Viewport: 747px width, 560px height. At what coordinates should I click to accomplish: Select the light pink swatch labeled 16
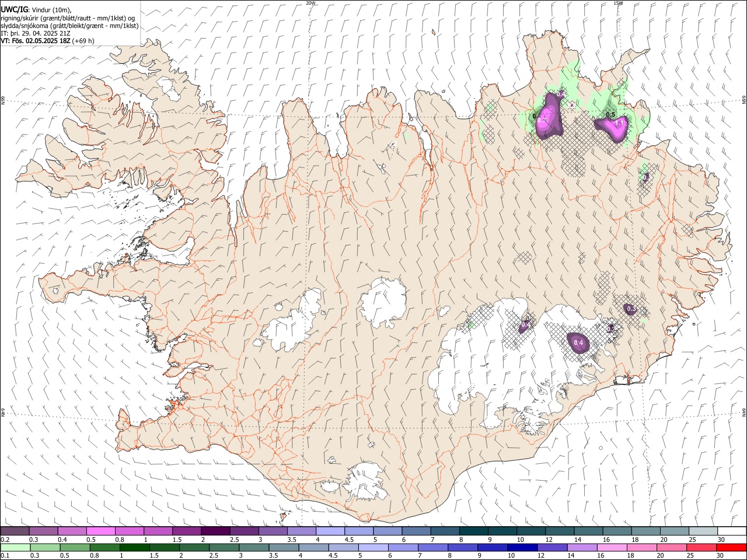(x=612, y=548)
